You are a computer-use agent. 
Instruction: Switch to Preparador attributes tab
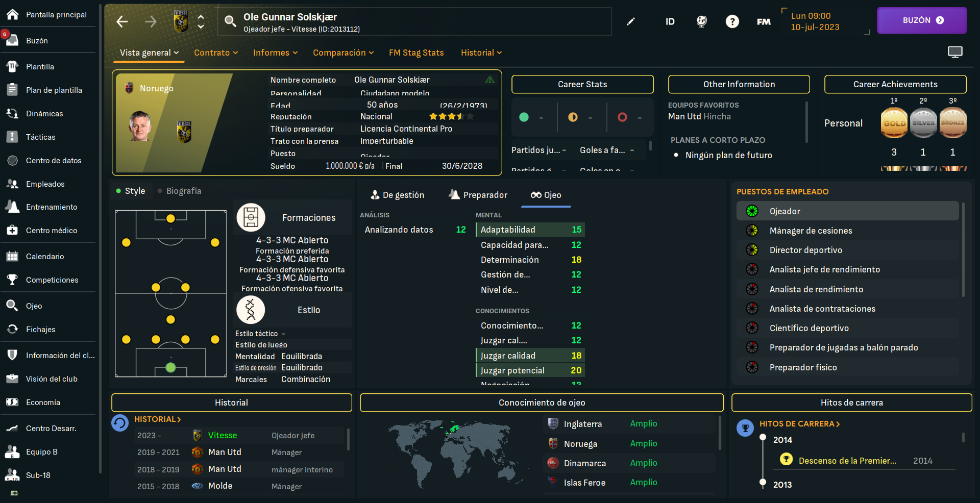click(478, 195)
